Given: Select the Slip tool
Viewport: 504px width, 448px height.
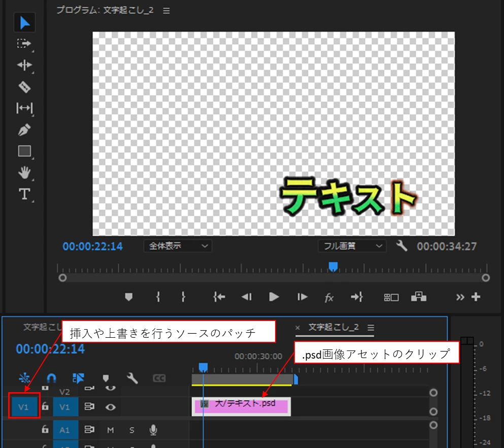Looking at the screenshot, I should [x=24, y=108].
